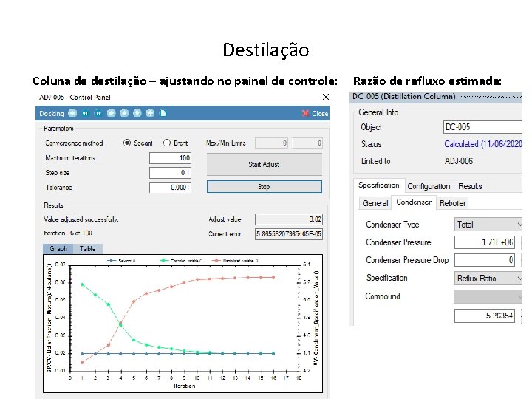Click the Tolerance field showing 0.0001
This screenshot has width=532, height=399.
pyautogui.click(x=171, y=187)
